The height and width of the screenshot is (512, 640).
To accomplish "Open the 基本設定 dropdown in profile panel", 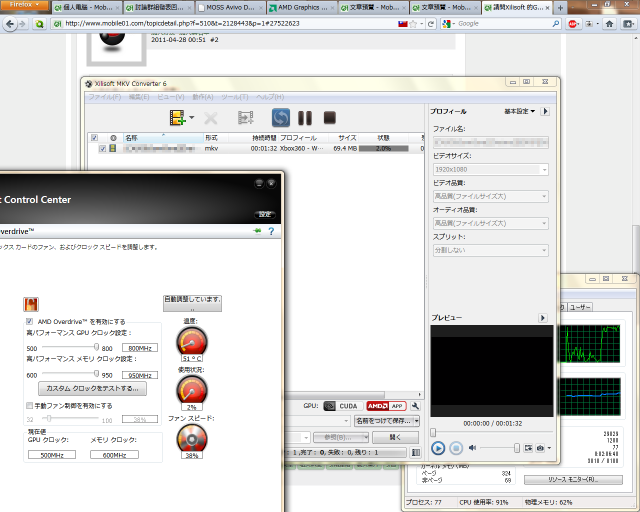I will 520,111.
